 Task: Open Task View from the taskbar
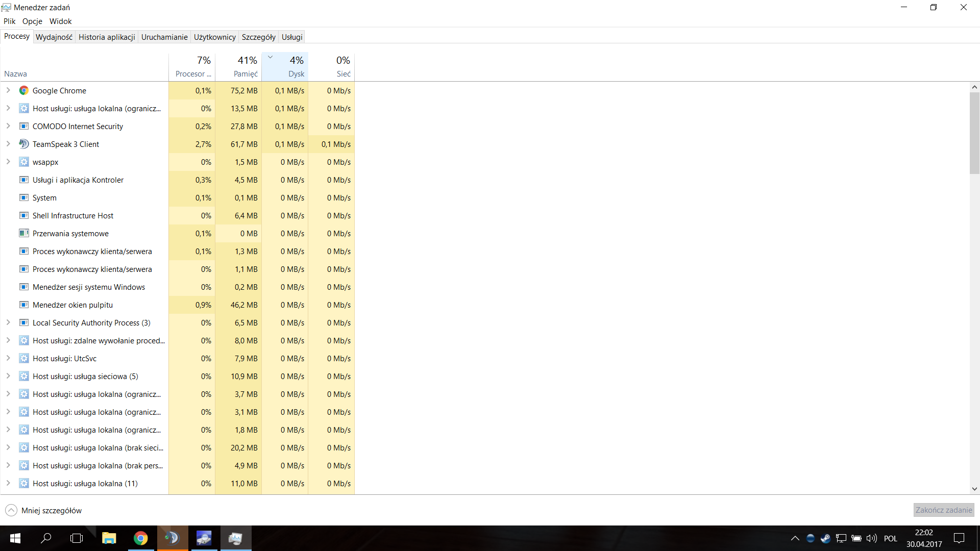coord(77,538)
